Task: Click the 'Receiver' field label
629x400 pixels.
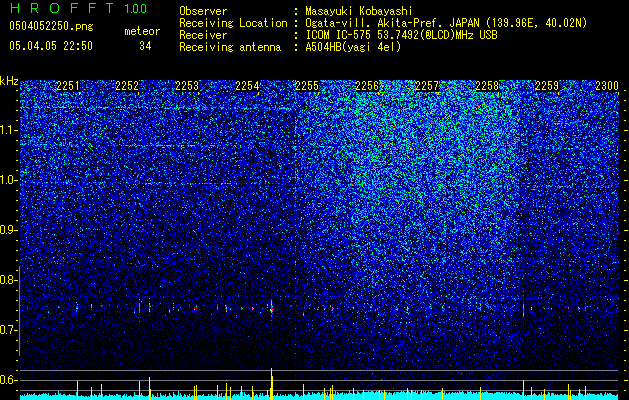Action: click(203, 35)
